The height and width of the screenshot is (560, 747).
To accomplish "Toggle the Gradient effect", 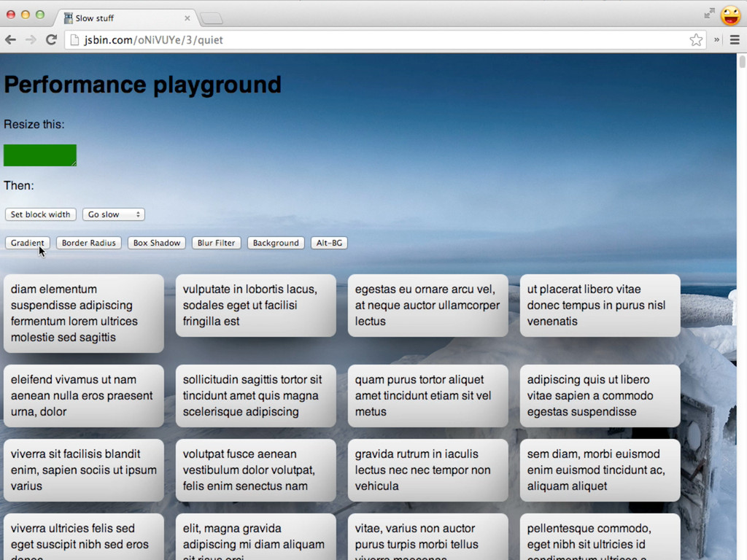I will (27, 243).
